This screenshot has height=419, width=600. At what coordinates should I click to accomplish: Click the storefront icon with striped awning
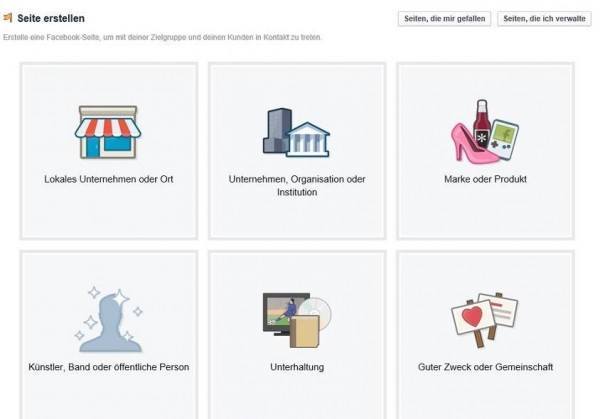(x=108, y=132)
